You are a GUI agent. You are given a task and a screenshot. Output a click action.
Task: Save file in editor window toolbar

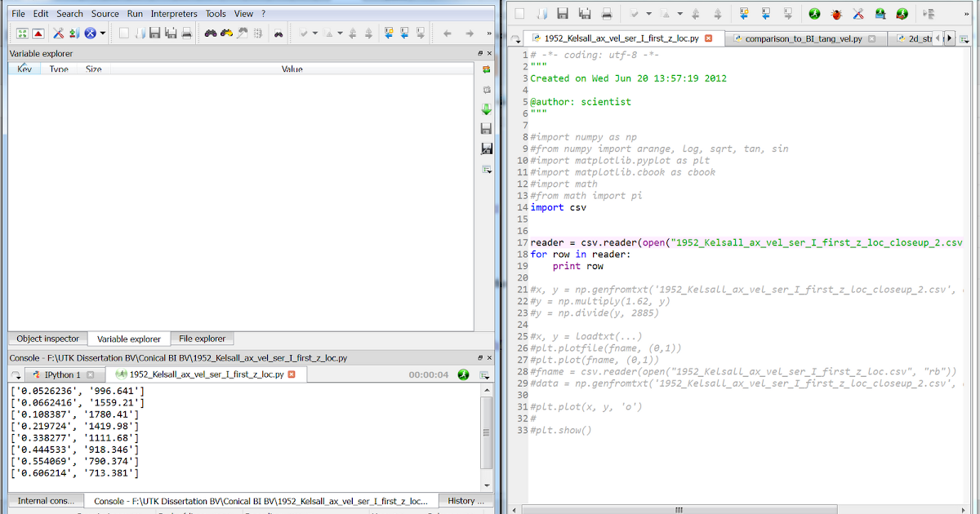click(x=562, y=13)
